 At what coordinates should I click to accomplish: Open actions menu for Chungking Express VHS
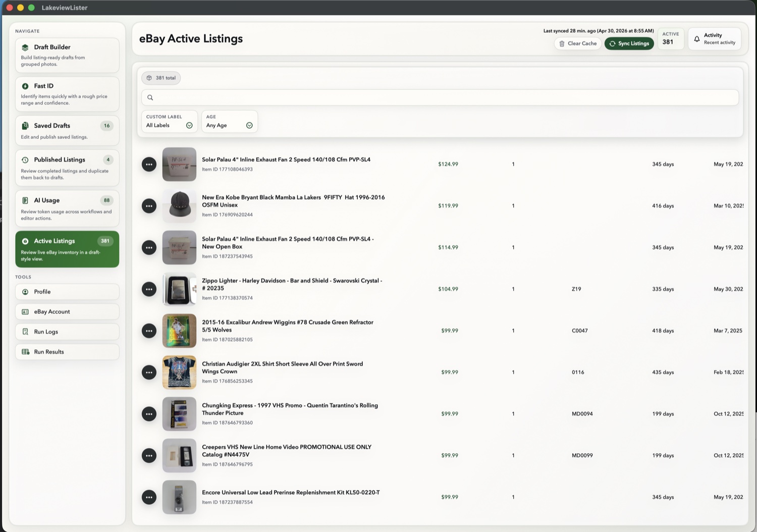pos(149,414)
